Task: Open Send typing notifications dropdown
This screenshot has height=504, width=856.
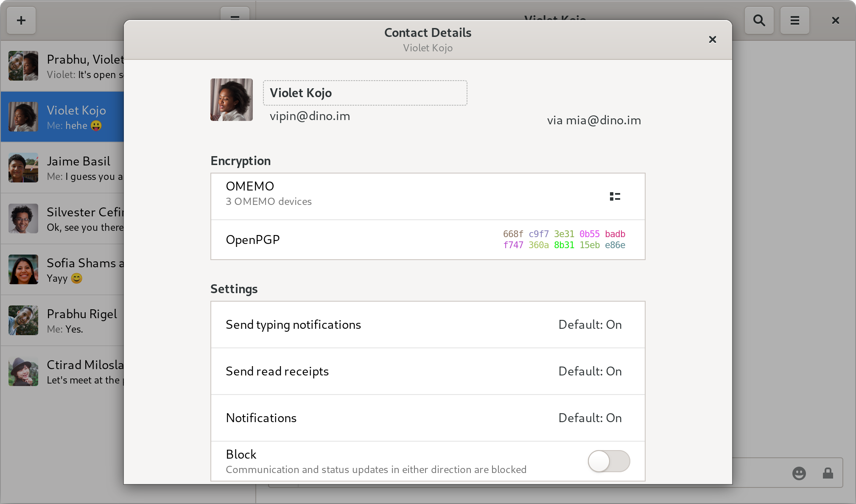Action: 590,325
